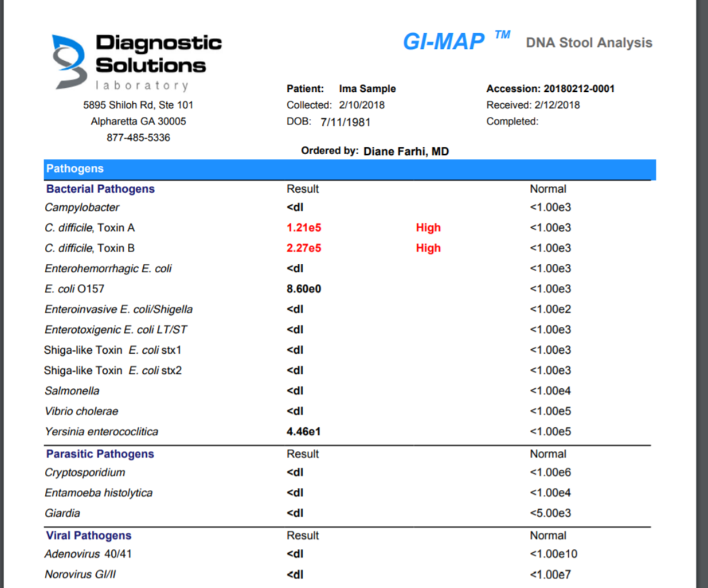708x588 pixels.
Task: Select the High flag for C. difficile Toxin A
Action: coord(428,227)
